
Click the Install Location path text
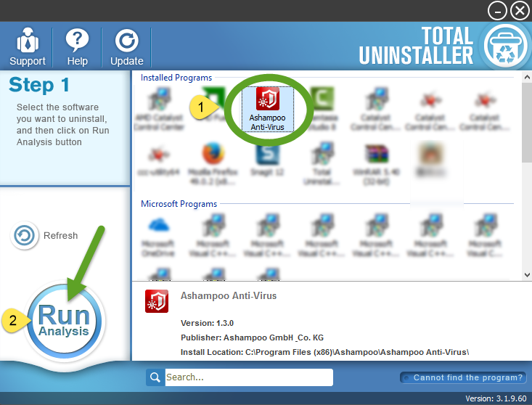point(324,352)
